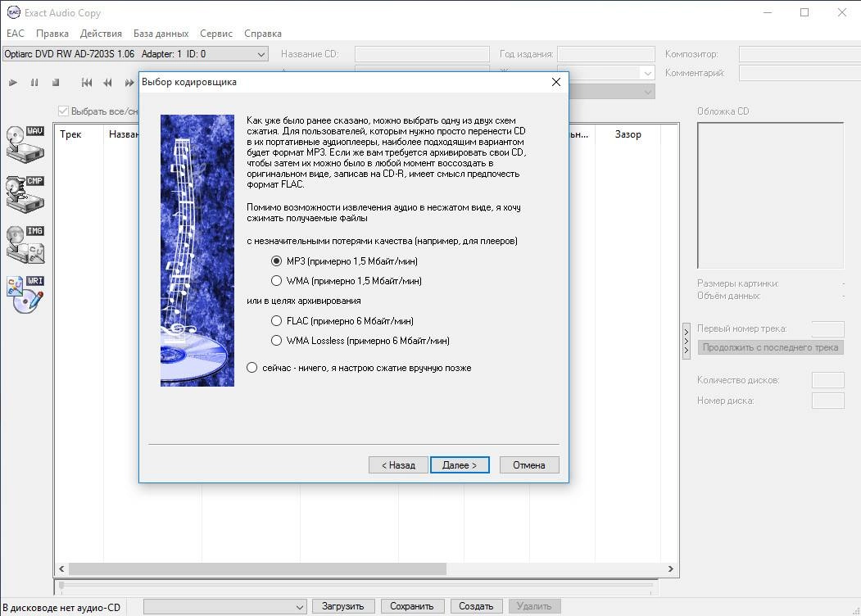The image size is (861, 616).
Task: Fast forward with the double-right arrow
Action: tap(129, 83)
